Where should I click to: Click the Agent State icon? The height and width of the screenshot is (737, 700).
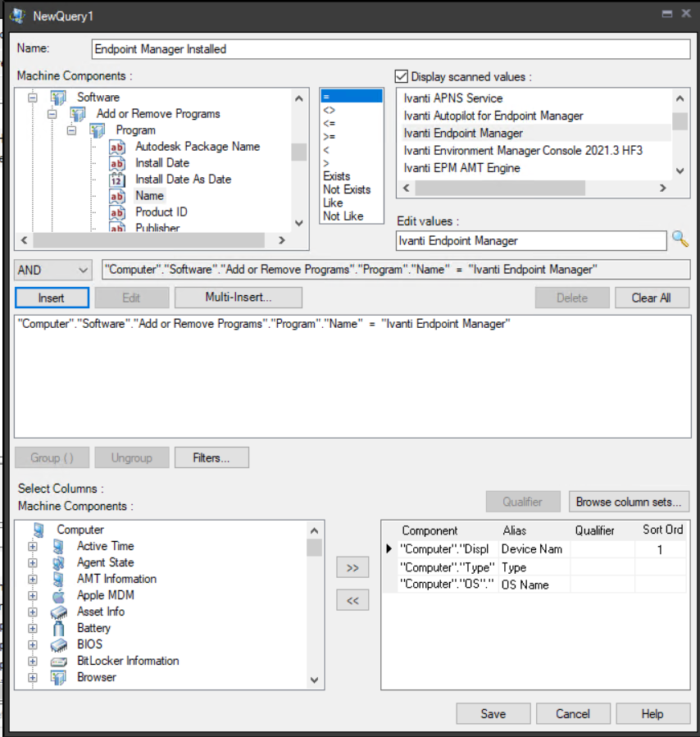[58, 562]
